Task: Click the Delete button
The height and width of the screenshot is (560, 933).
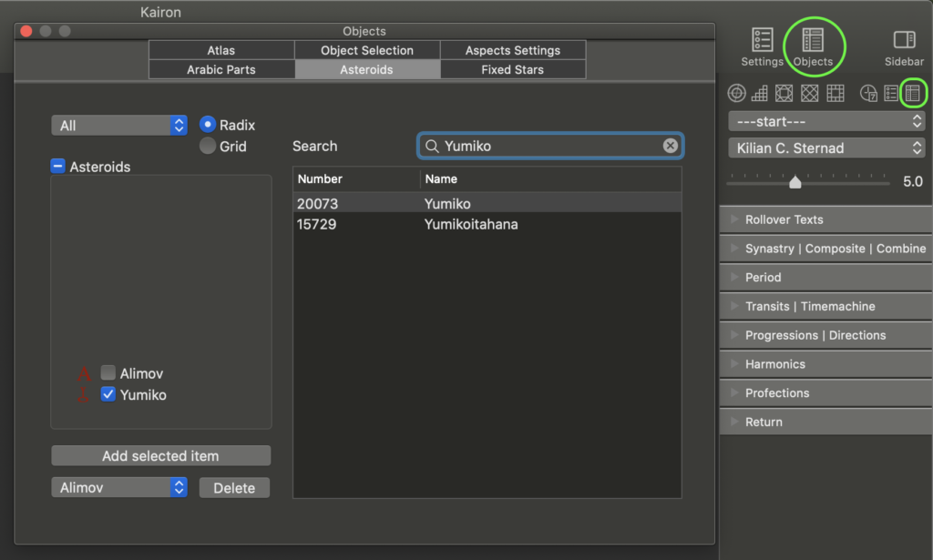Action: [x=234, y=488]
